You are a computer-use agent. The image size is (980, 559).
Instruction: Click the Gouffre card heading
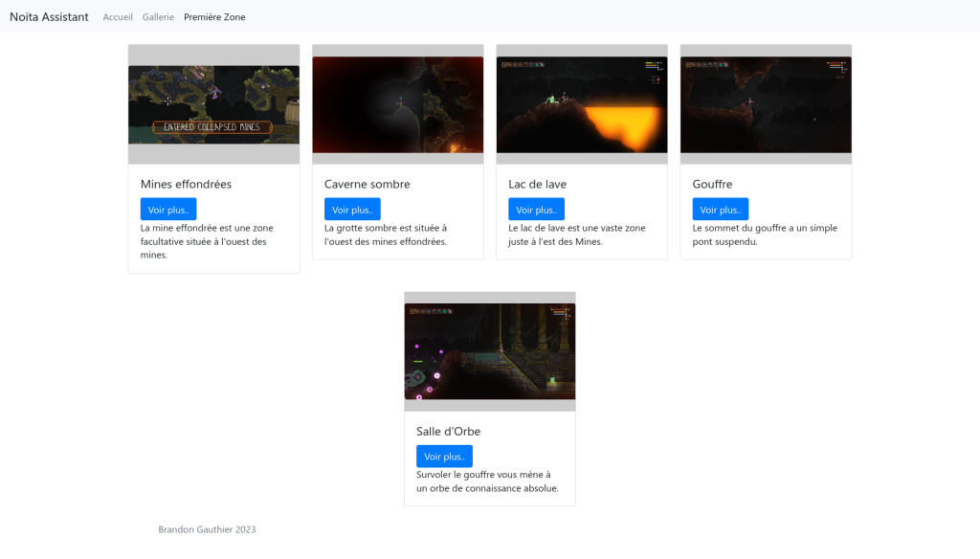pos(712,184)
